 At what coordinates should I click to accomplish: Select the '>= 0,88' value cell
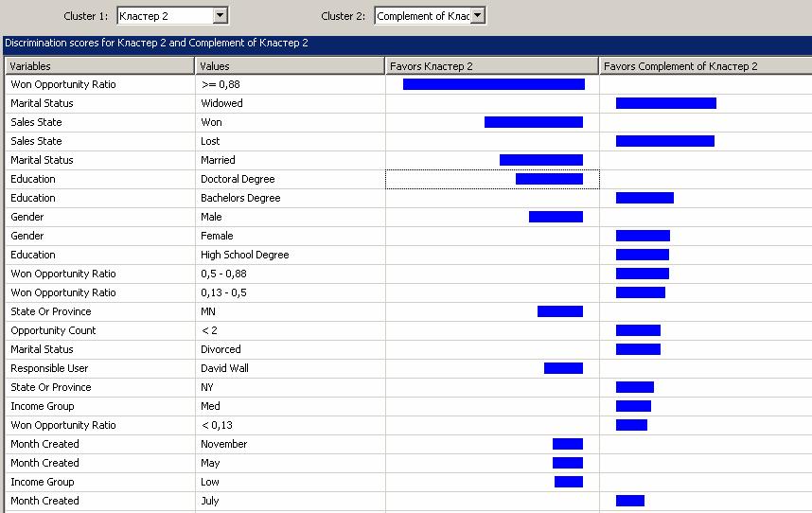(x=291, y=84)
